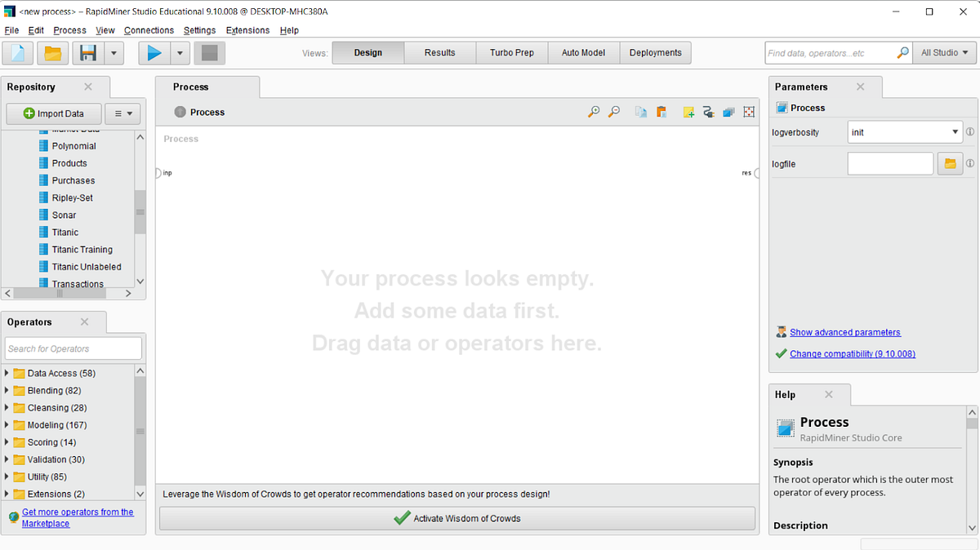
Task: Open Show advanced parameters link
Action: click(x=844, y=332)
